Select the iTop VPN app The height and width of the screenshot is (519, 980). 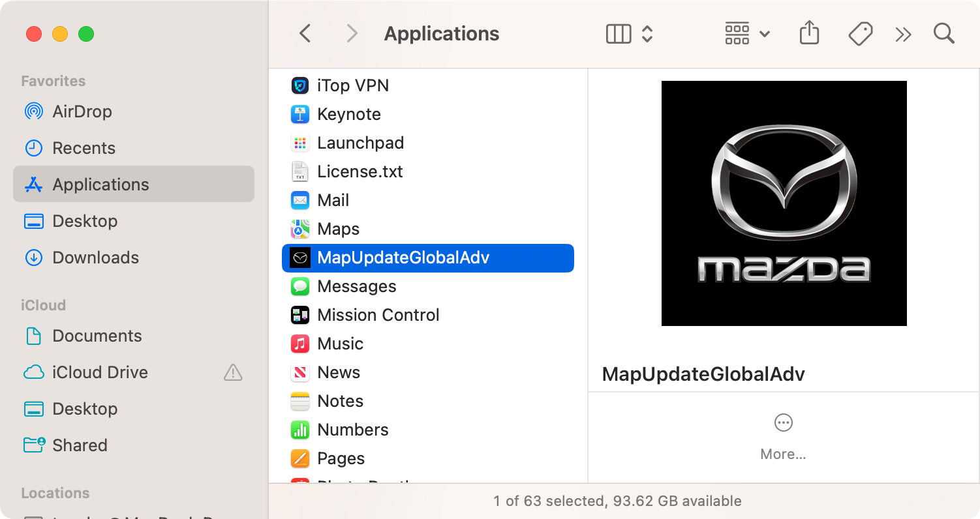click(428, 85)
